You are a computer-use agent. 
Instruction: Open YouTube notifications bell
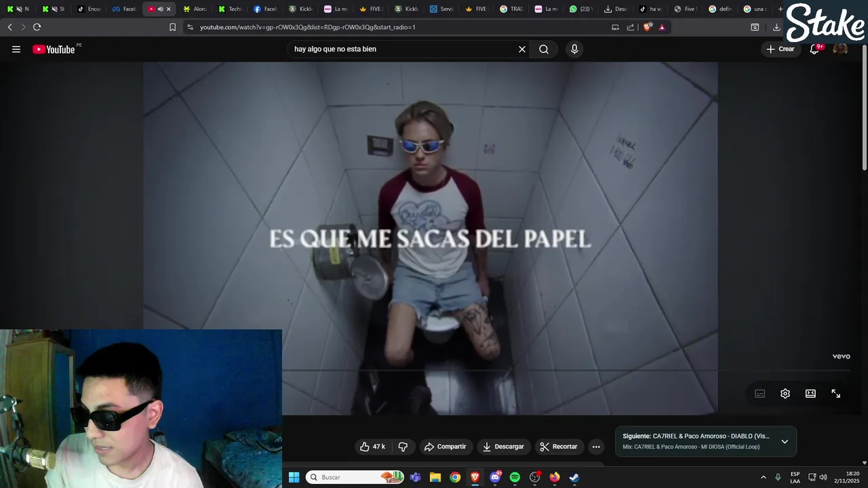[x=814, y=49]
